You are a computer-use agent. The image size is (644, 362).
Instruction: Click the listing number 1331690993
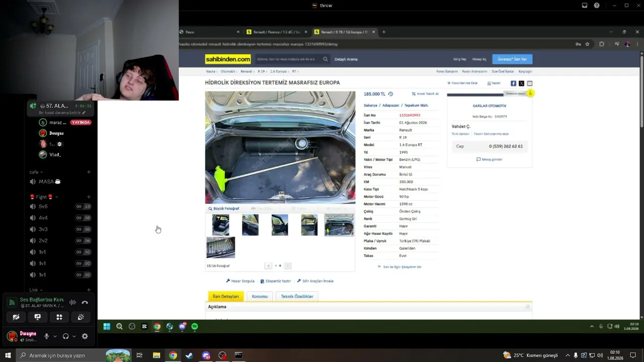(410, 115)
